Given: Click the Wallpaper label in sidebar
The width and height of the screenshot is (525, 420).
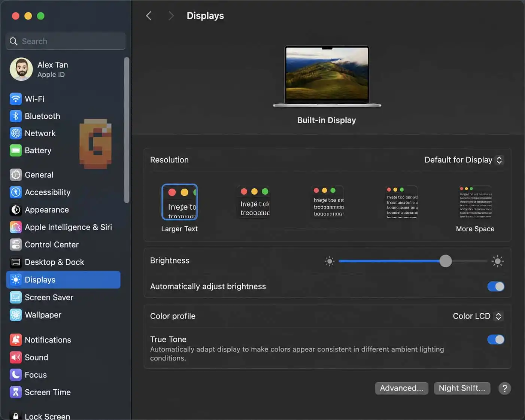Looking at the screenshot, I should [x=43, y=315].
